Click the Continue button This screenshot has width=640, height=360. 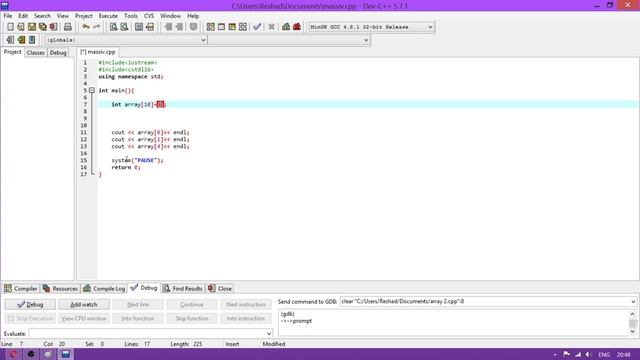point(192,304)
